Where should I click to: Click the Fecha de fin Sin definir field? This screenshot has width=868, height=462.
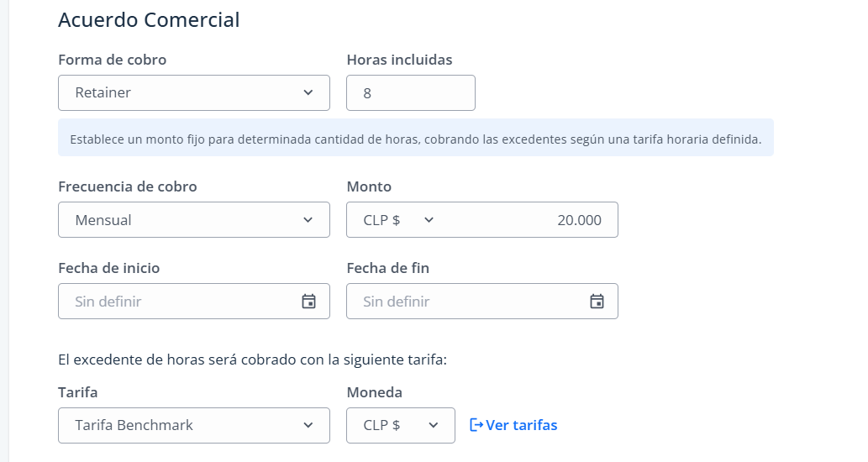[482, 301]
